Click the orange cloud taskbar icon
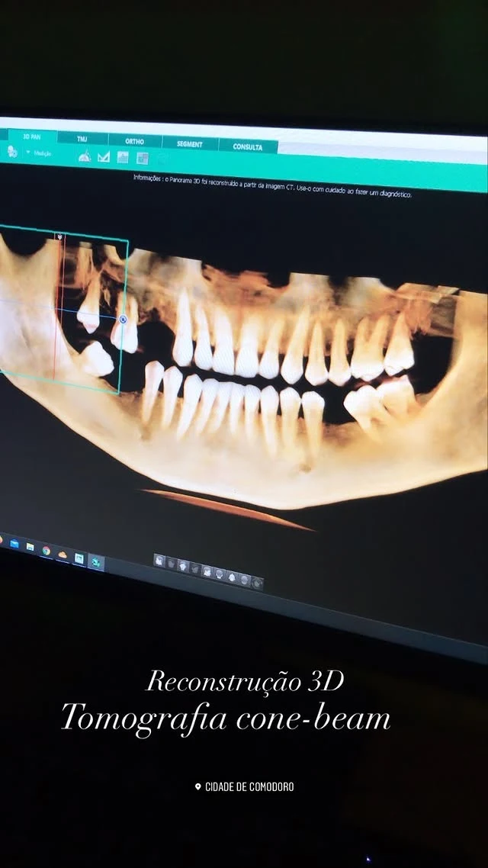The height and width of the screenshot is (868, 488). [63, 554]
